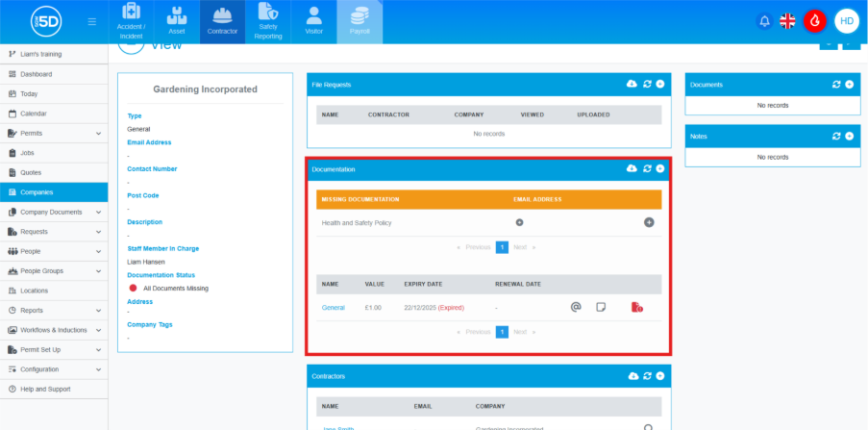Open the HD user profile avatar
This screenshot has height=430, width=868.
click(846, 21)
